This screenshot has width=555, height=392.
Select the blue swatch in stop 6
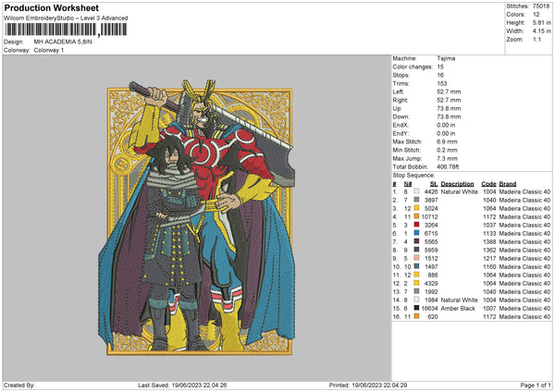click(417, 233)
